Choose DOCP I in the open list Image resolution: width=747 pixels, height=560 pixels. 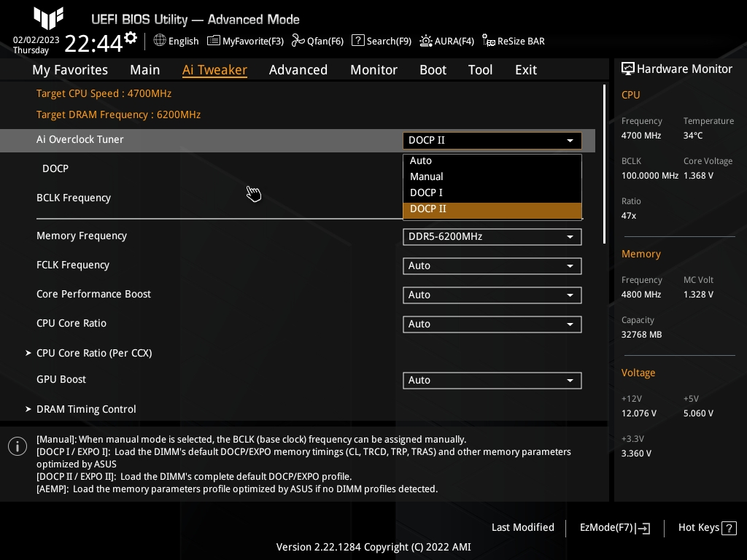pos(492,192)
